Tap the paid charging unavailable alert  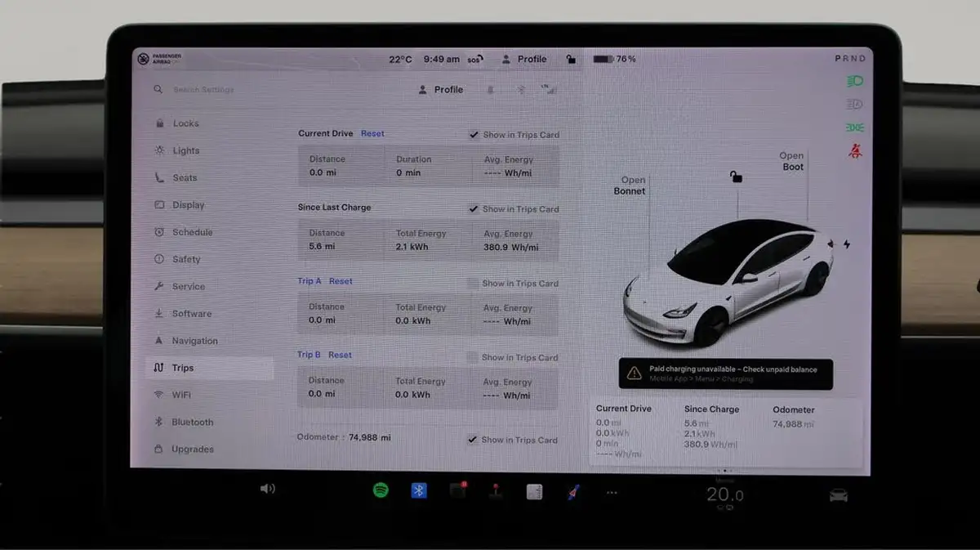(726, 373)
